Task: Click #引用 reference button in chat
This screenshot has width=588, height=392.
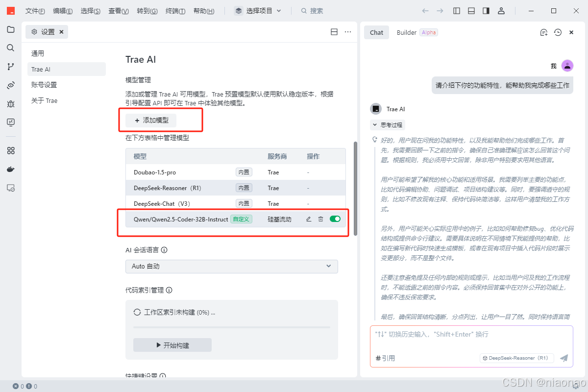Action: [x=385, y=358]
